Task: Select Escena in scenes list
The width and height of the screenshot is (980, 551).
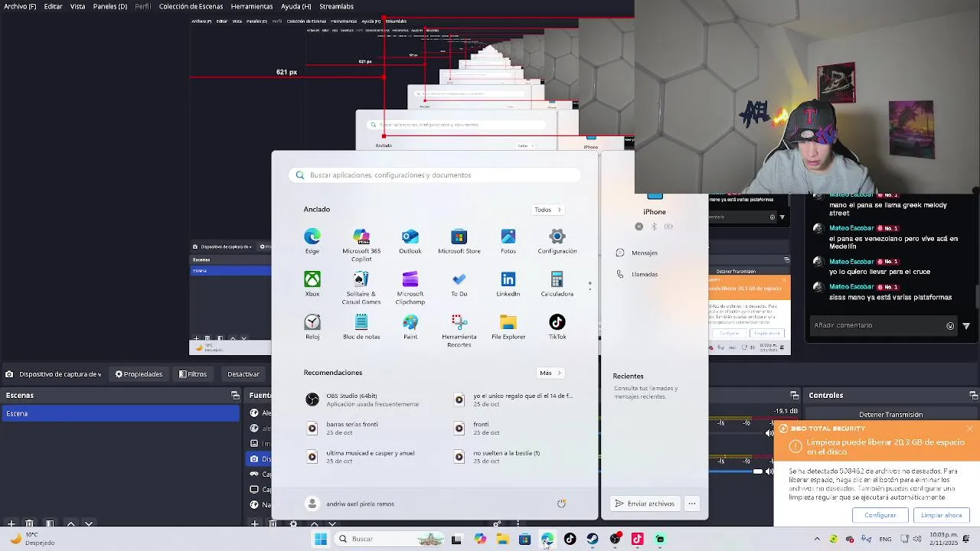Action: tap(120, 413)
